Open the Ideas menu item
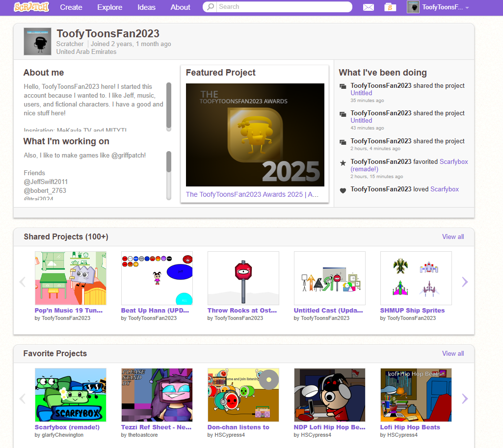This screenshot has width=503, height=448. [x=147, y=7]
